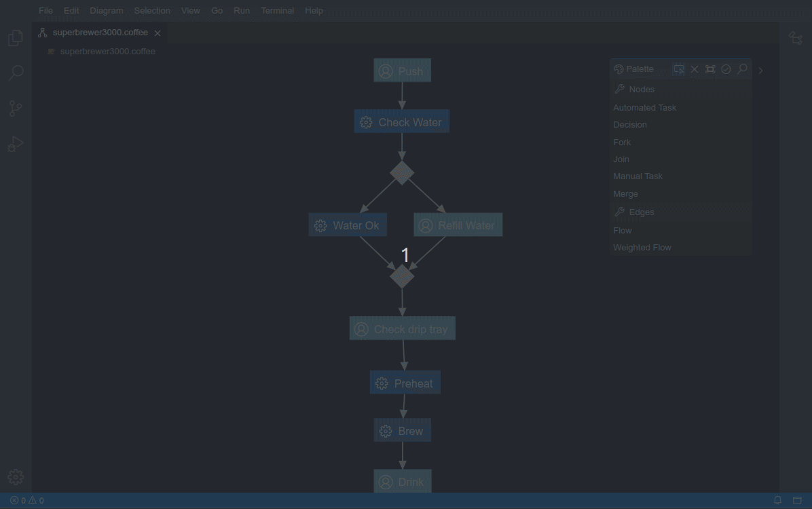Viewport: 812px width, 509px height.
Task: Select the delete tool in the Palette toolbar
Action: [x=695, y=69]
